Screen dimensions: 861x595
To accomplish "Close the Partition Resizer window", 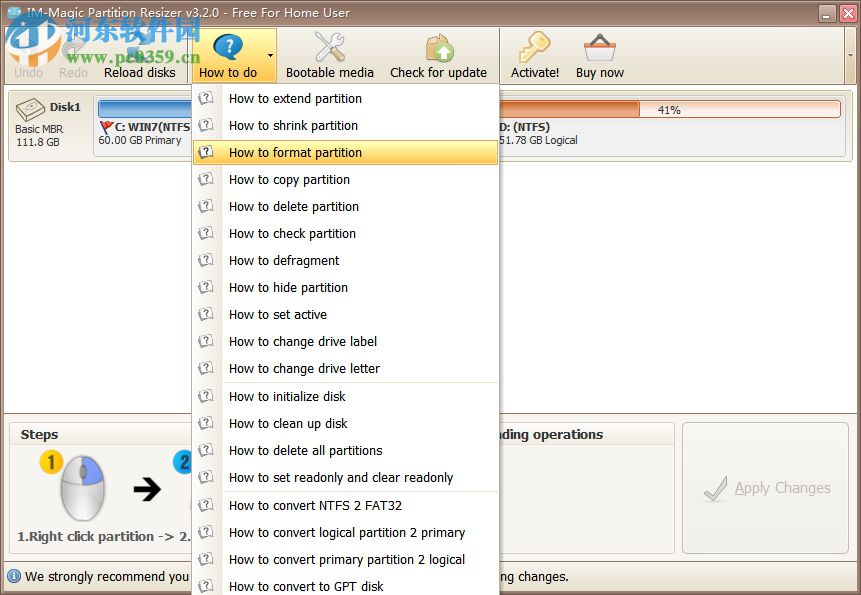I will [848, 13].
